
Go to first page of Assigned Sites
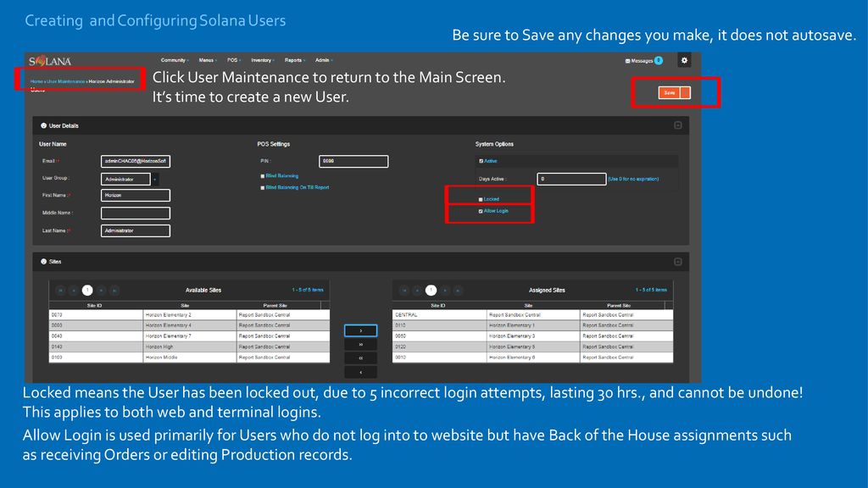tap(404, 290)
